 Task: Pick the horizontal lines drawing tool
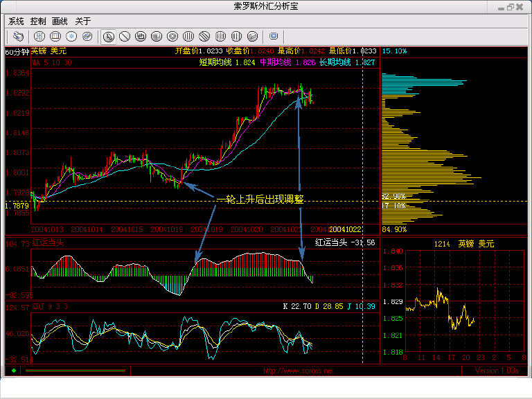pyautogui.click(x=157, y=36)
